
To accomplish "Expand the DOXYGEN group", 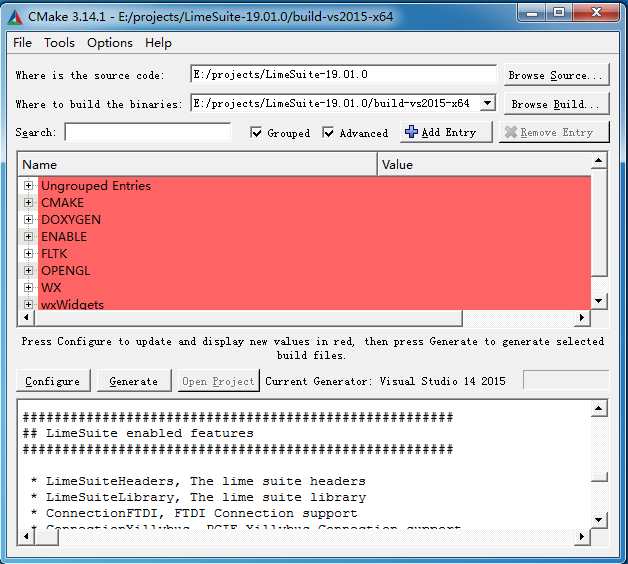I will [28, 220].
